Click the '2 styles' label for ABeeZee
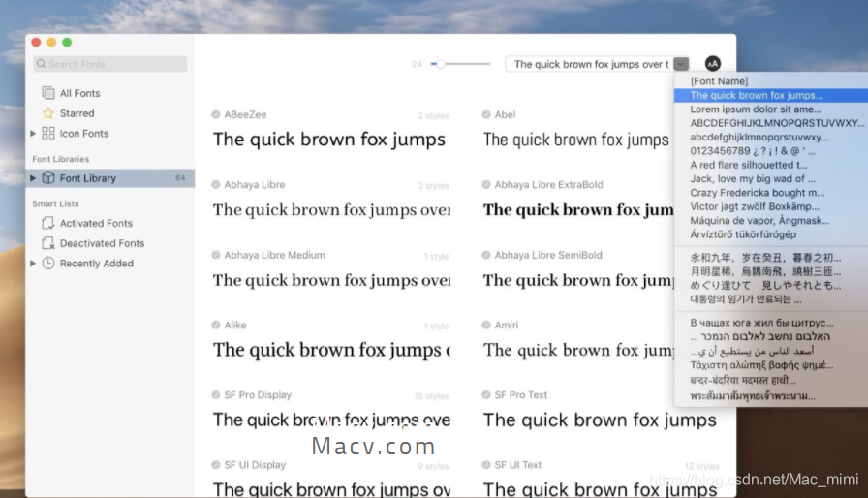 point(433,115)
